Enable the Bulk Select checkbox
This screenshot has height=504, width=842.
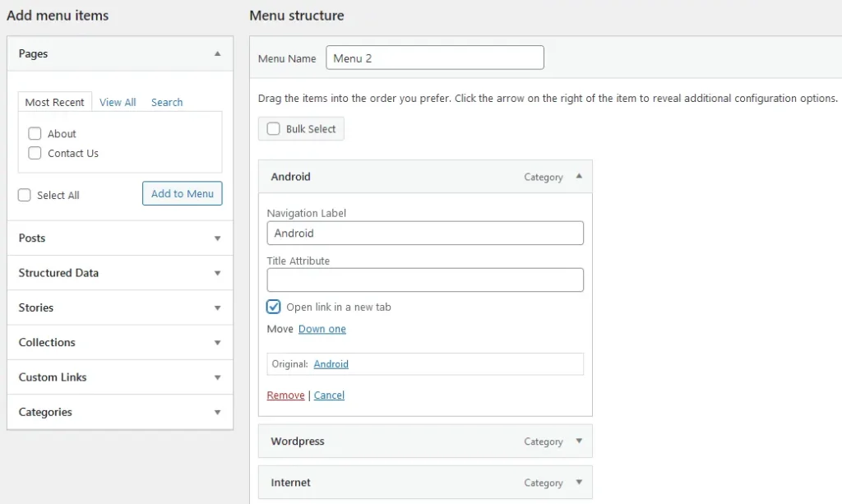(x=273, y=129)
